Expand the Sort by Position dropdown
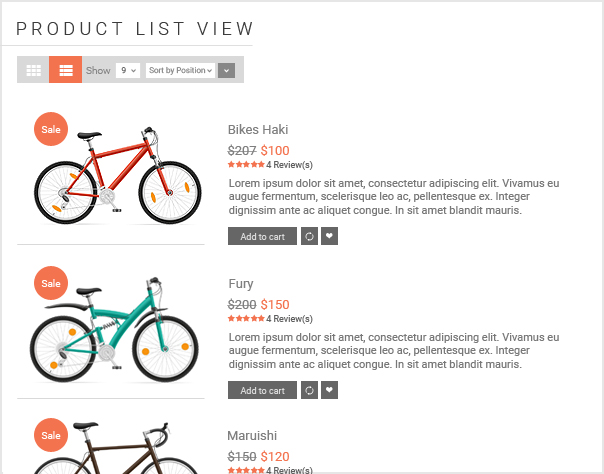 click(180, 70)
